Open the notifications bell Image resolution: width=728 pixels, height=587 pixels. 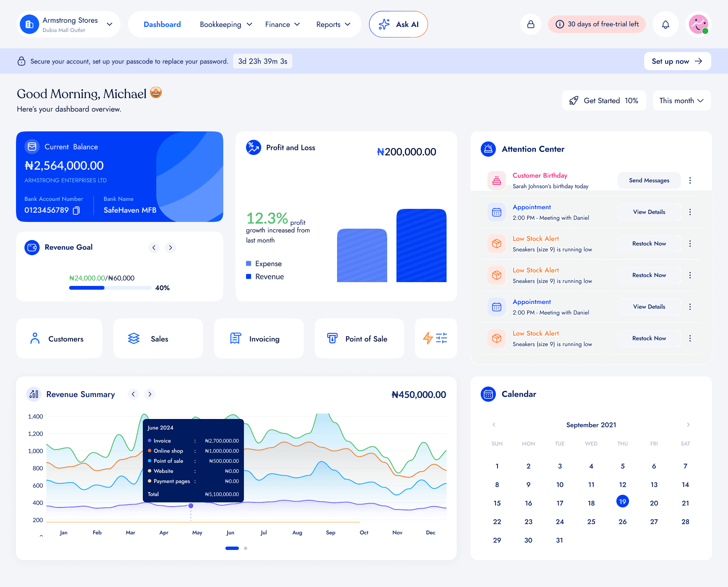tap(666, 24)
